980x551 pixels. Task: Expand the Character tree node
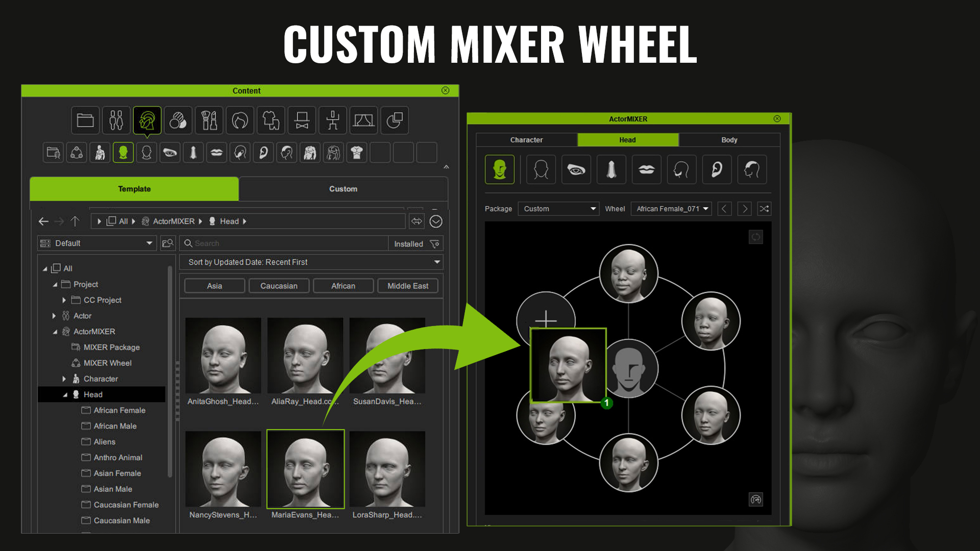coord(64,379)
